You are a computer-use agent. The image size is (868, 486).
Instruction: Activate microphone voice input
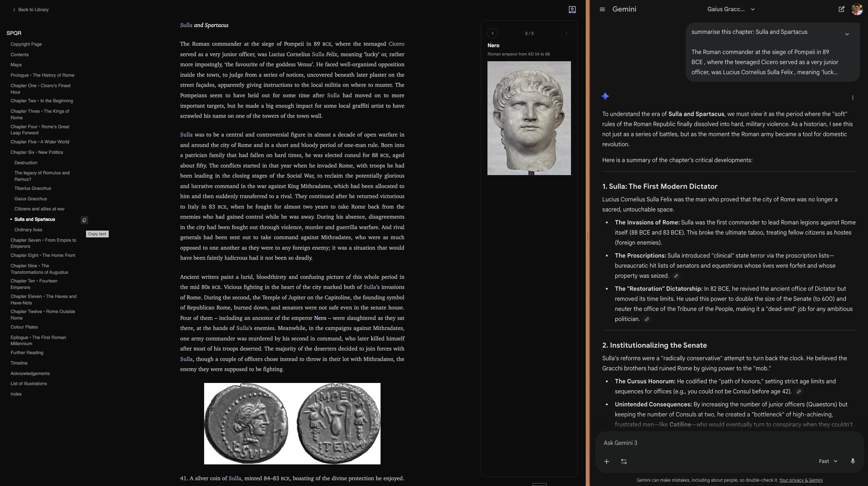(x=853, y=461)
